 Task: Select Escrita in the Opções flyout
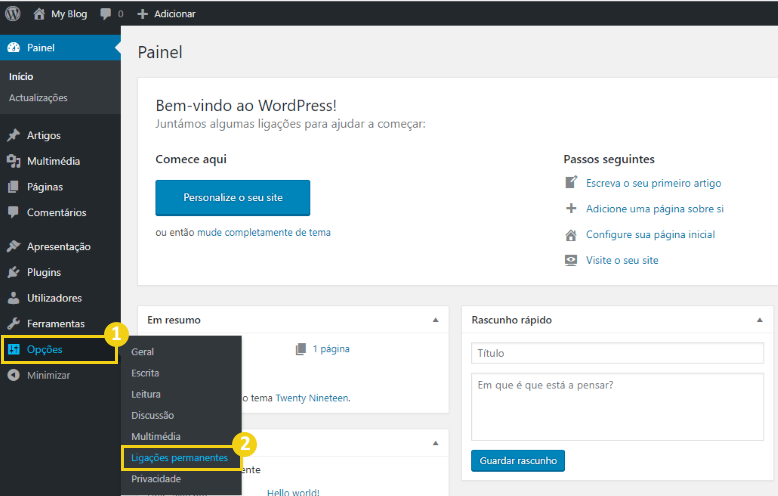(x=145, y=373)
